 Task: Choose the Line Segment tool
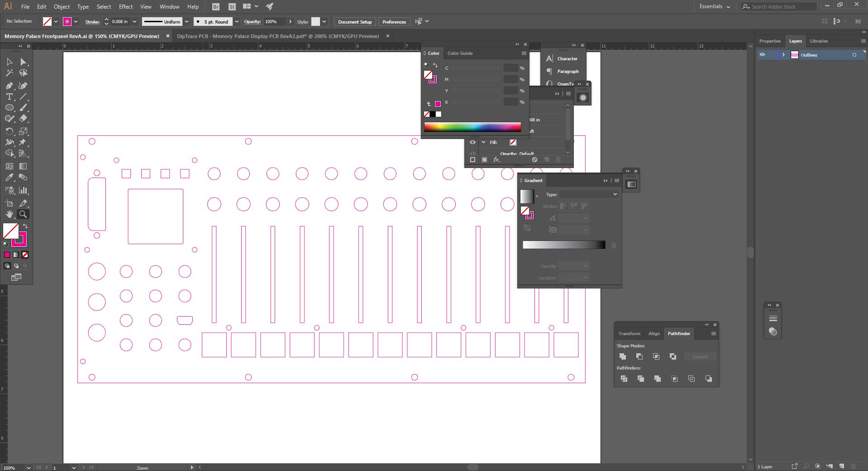[x=23, y=96]
